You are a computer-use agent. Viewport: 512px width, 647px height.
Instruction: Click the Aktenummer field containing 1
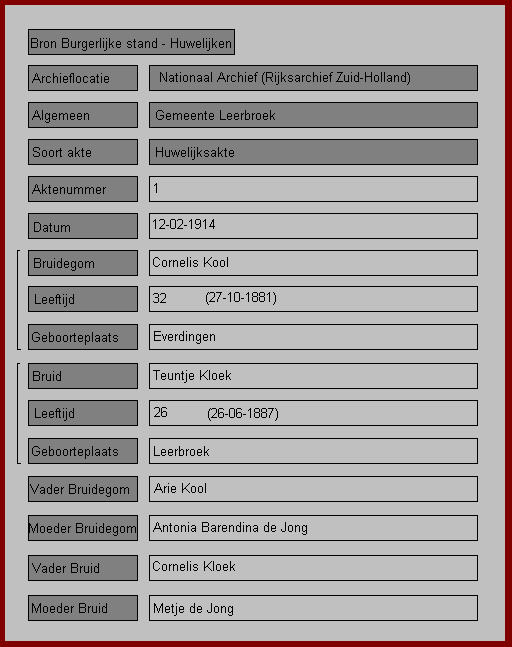tap(313, 189)
